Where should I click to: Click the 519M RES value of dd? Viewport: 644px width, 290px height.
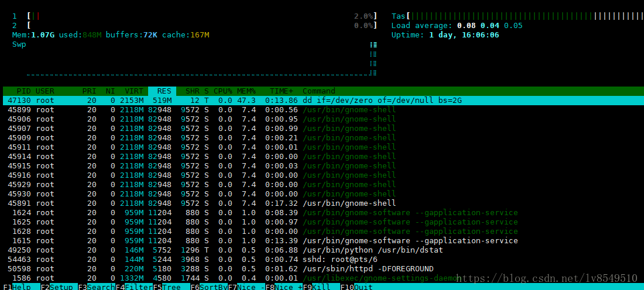click(162, 101)
